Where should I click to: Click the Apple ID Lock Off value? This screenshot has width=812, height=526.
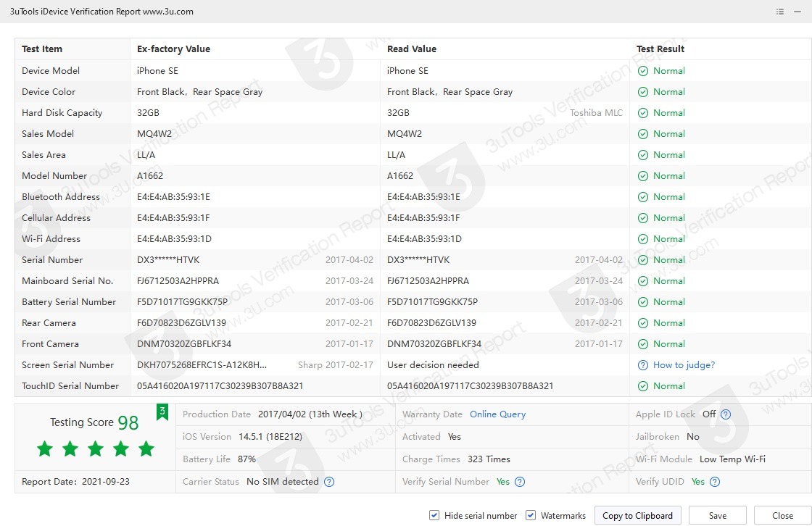(x=709, y=414)
